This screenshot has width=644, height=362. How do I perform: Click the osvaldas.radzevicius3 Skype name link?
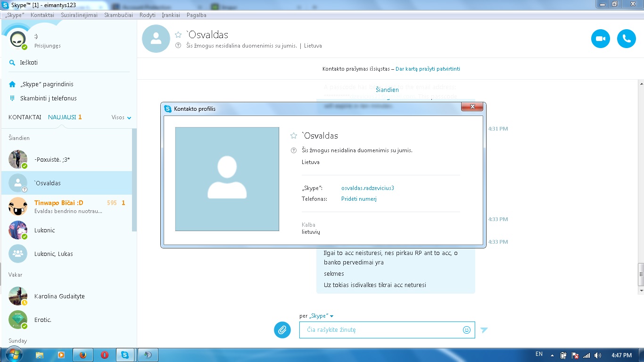point(368,188)
